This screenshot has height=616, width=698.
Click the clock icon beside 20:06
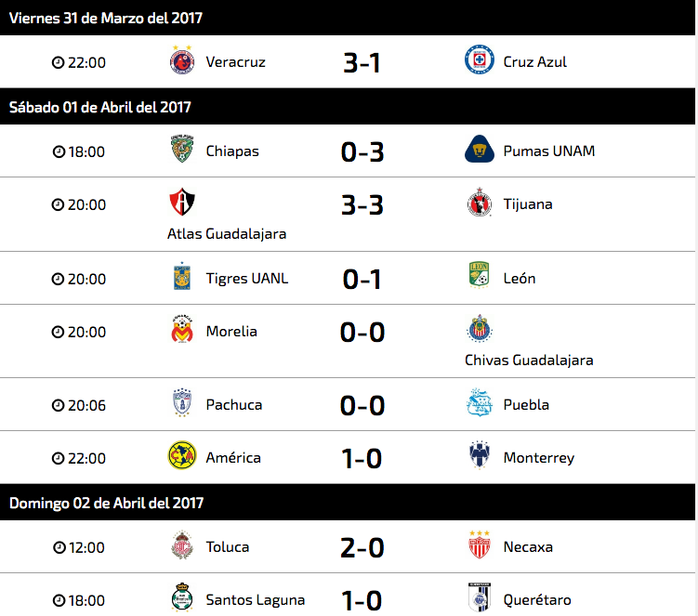click(59, 405)
